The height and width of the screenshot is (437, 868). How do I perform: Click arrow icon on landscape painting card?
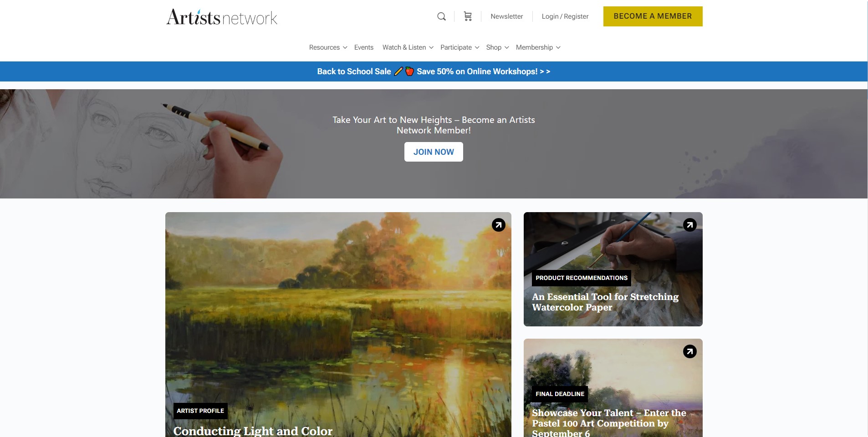click(499, 225)
